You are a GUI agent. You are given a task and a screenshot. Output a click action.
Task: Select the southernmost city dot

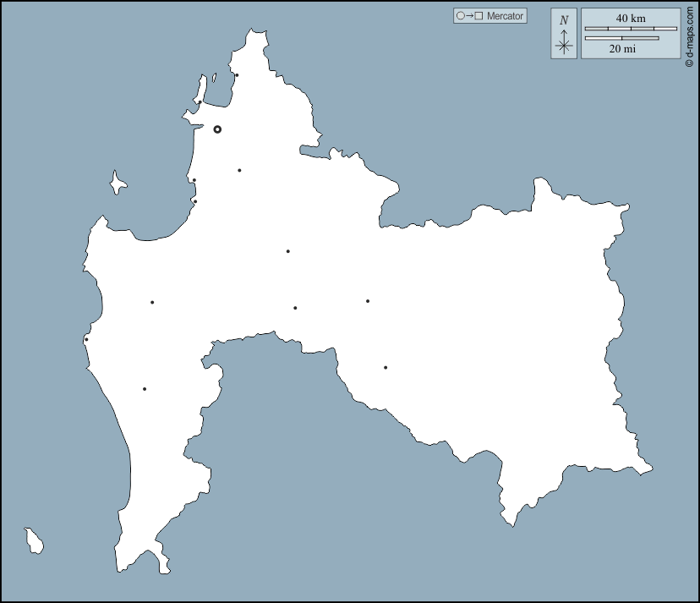(x=145, y=389)
